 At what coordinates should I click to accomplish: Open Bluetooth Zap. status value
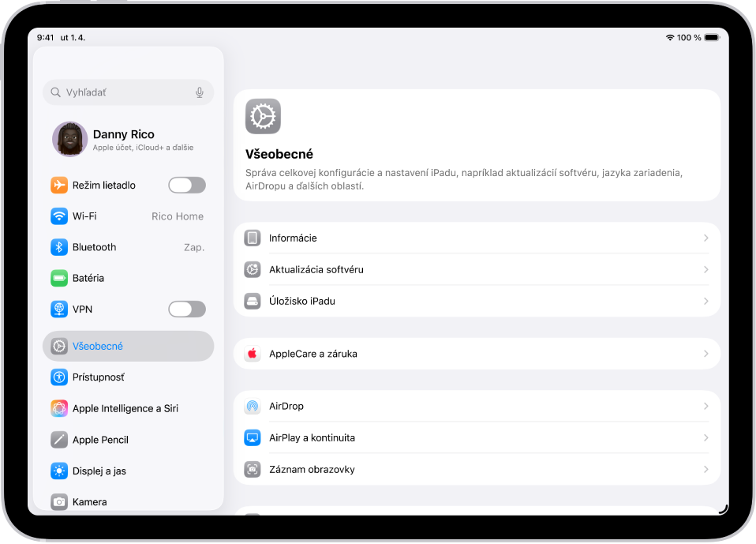194,247
